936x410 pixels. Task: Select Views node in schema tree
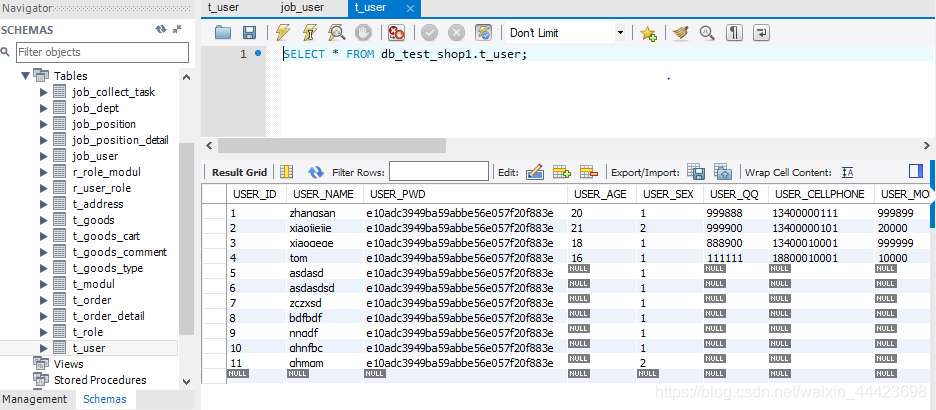[69, 364]
